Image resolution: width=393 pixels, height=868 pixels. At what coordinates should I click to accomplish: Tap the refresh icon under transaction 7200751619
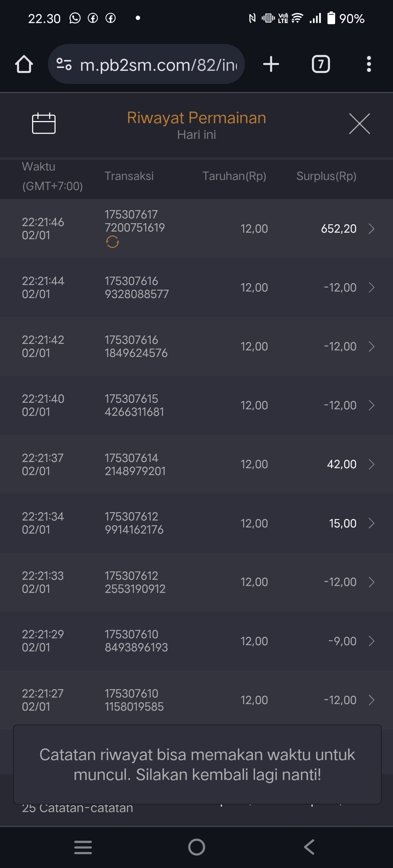(x=112, y=242)
